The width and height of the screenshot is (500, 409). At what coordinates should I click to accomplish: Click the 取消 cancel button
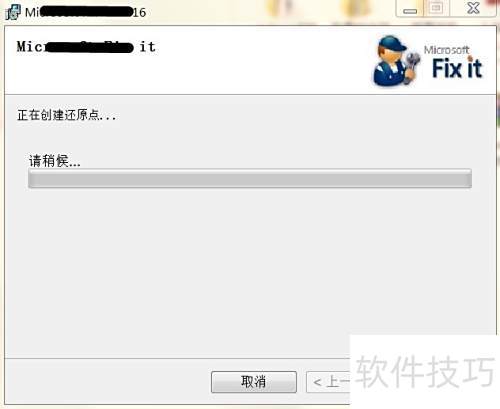254,382
